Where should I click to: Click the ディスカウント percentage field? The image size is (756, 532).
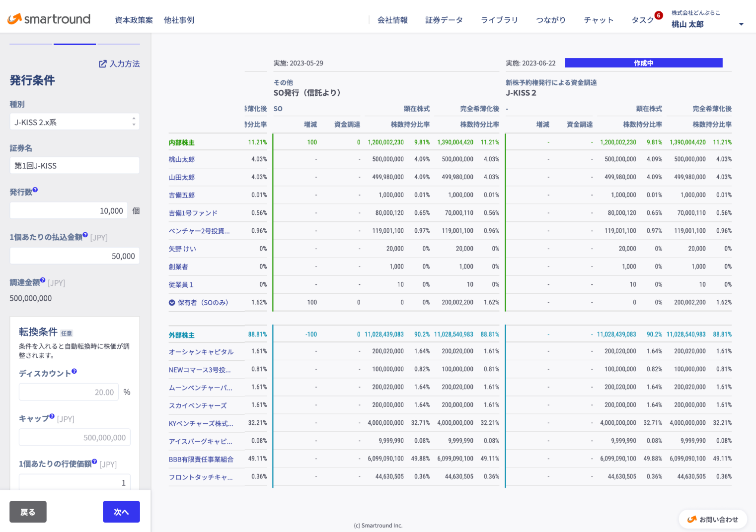69,392
